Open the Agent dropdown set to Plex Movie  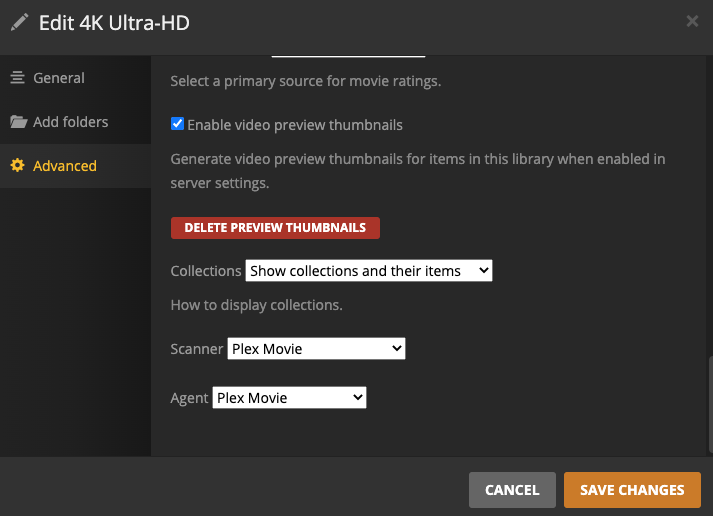289,398
